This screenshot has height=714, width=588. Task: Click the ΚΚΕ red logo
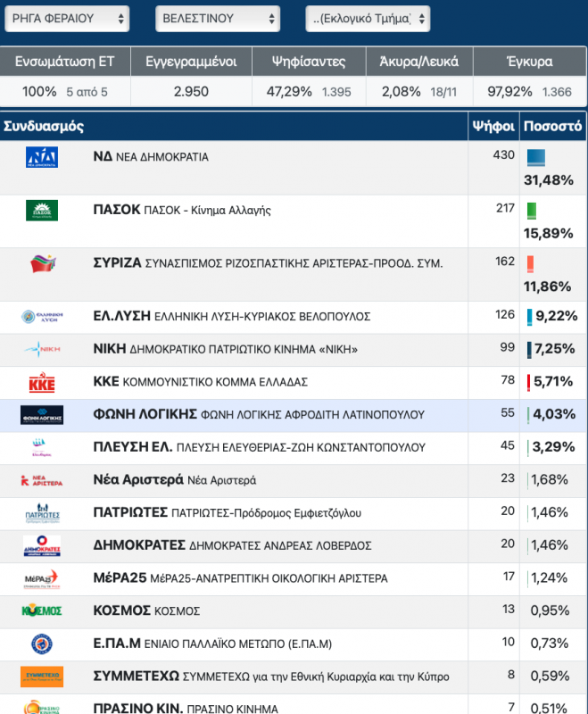coord(42,382)
